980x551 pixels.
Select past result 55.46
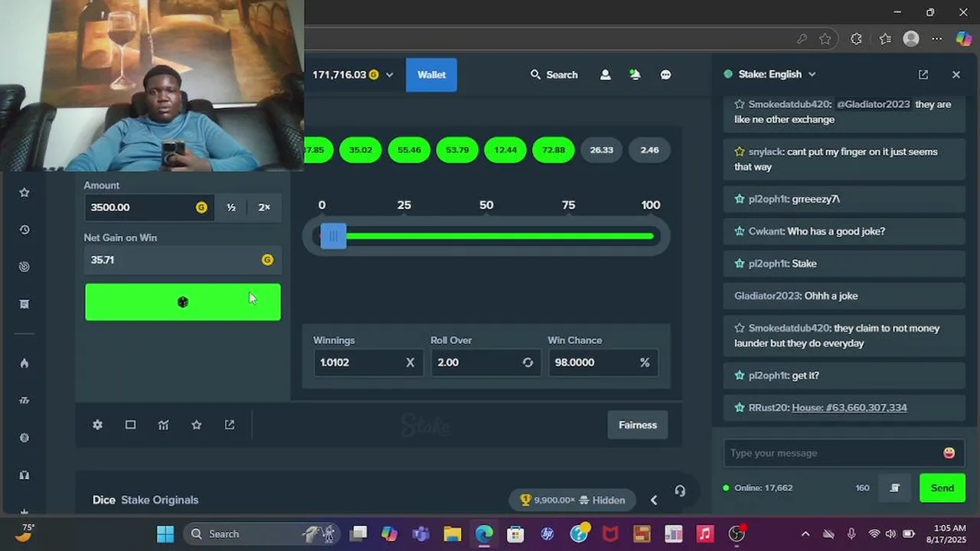point(409,150)
